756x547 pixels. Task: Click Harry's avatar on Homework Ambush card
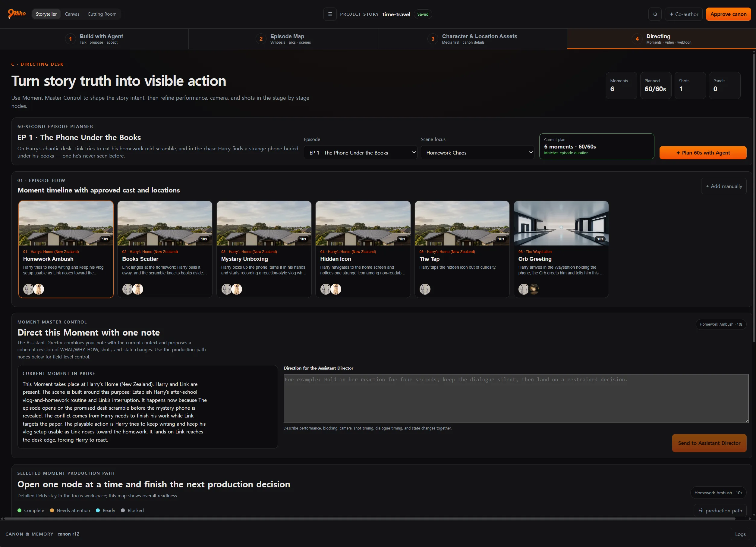pos(28,289)
